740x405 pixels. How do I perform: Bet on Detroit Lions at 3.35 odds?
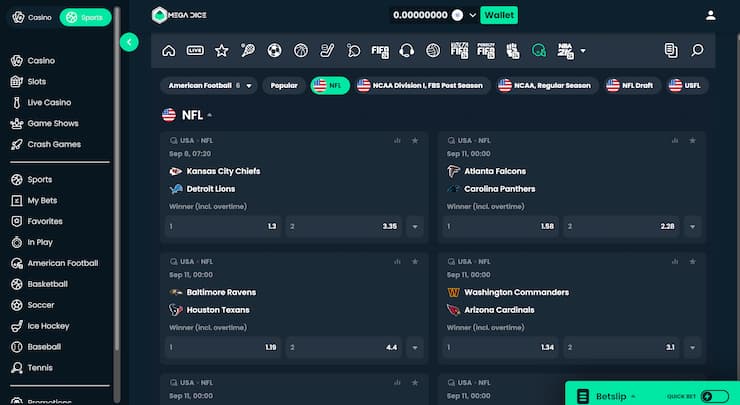pyautogui.click(x=343, y=227)
